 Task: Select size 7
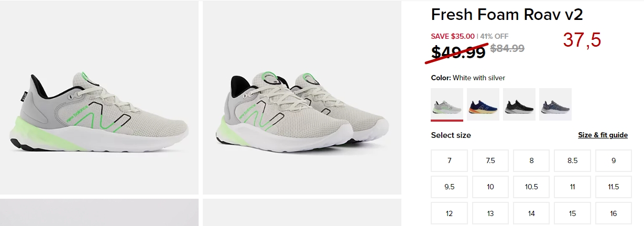point(450,160)
